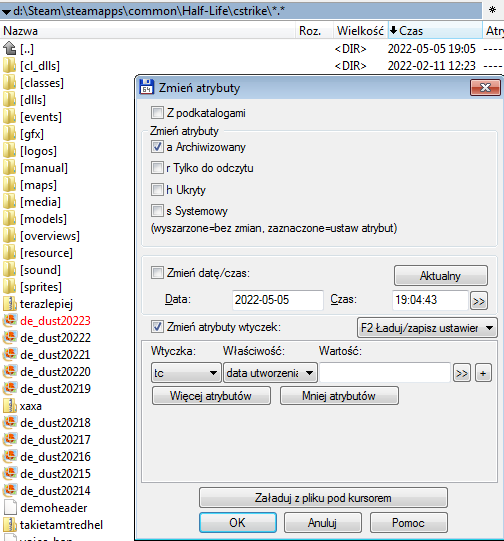The image size is (504, 541).
Task: Select the logos folder icon
Action: [10, 151]
